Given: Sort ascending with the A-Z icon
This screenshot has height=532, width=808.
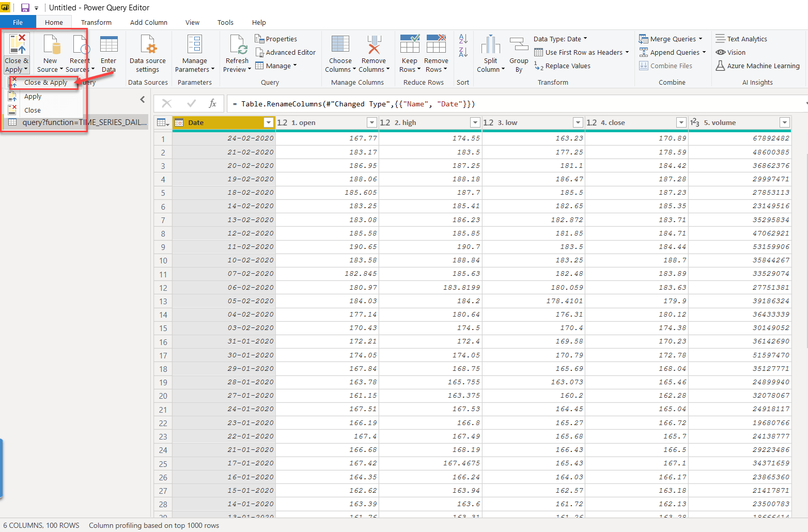Looking at the screenshot, I should pyautogui.click(x=463, y=39).
